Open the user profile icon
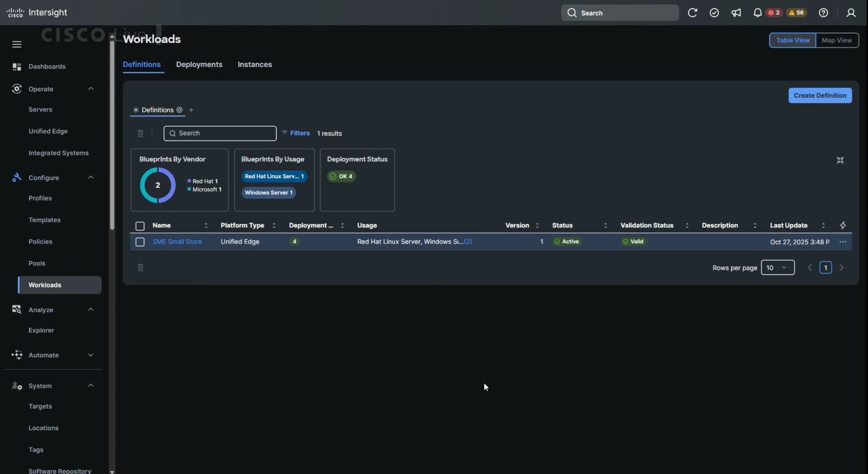 click(x=851, y=13)
